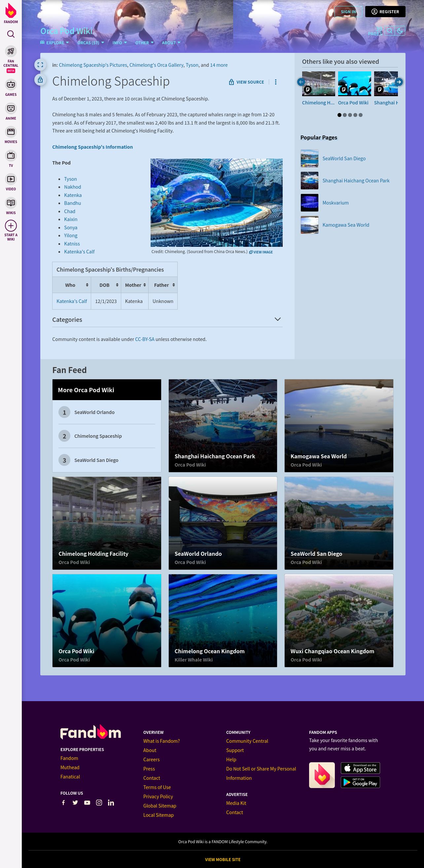Screen dimensions: 424x868
Task: Open Moskvarium popular page thumbnail
Action: 309,203
